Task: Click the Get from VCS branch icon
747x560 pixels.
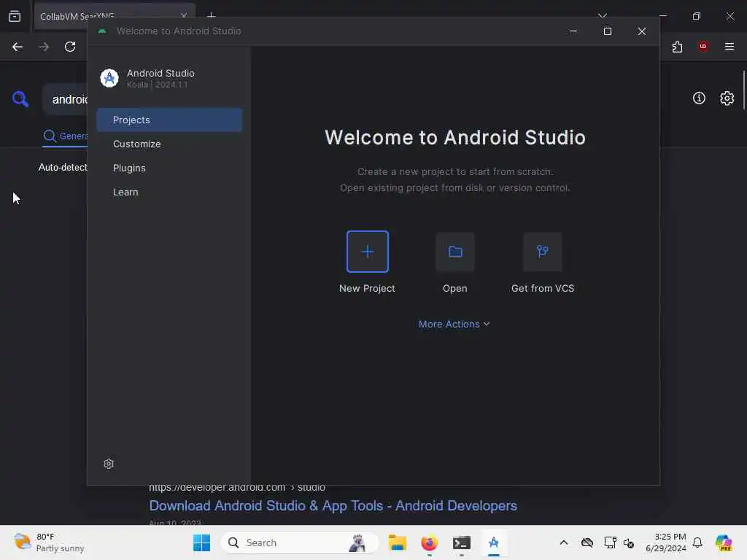Action: (x=542, y=252)
